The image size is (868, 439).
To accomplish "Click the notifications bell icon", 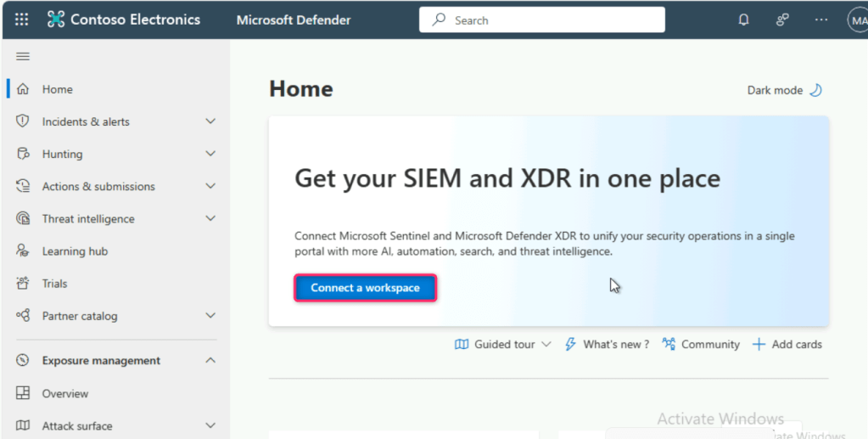I will 744,20.
